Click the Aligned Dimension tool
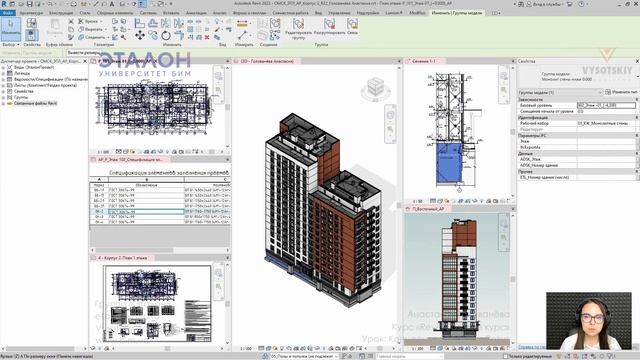 click(242, 36)
